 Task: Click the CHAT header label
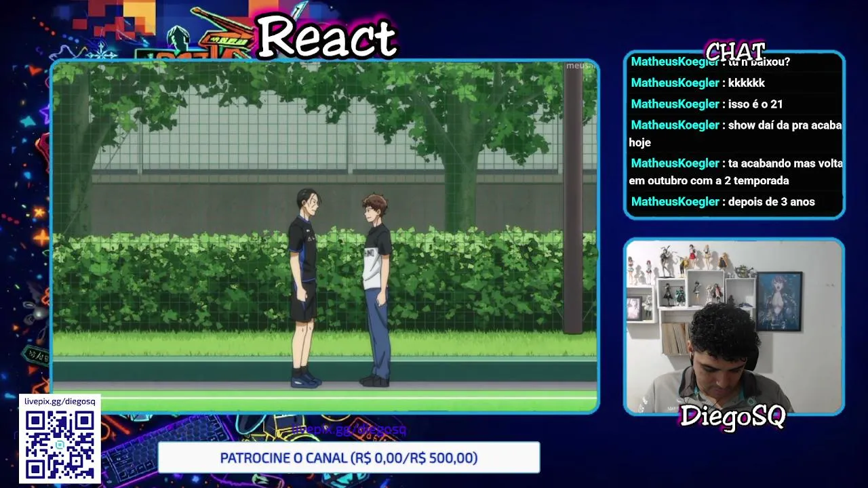click(x=735, y=52)
